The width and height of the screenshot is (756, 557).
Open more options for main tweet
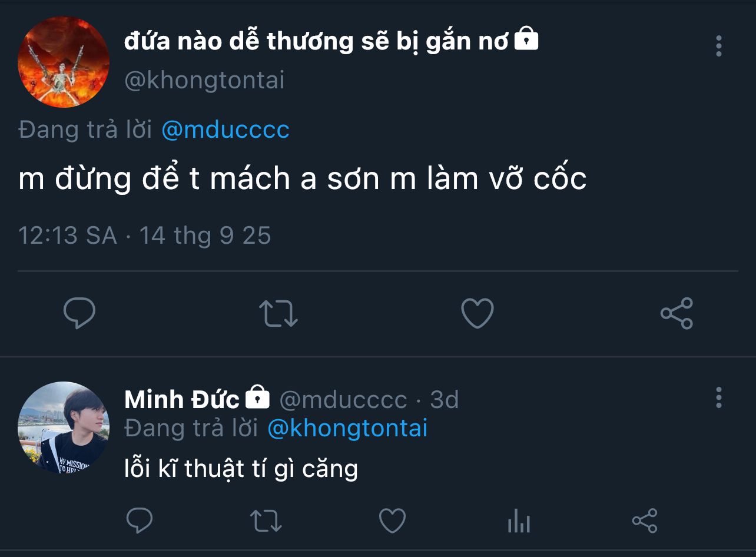(718, 46)
